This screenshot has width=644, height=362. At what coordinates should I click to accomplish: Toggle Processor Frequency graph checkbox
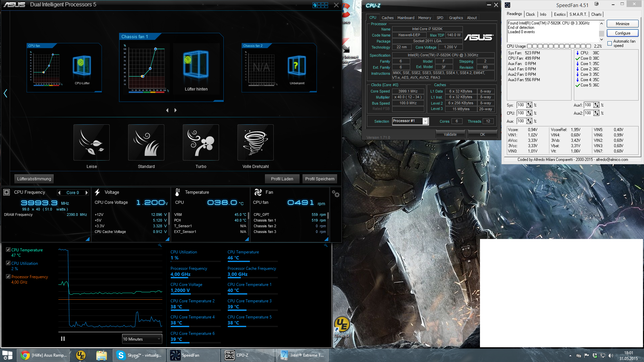[8, 277]
